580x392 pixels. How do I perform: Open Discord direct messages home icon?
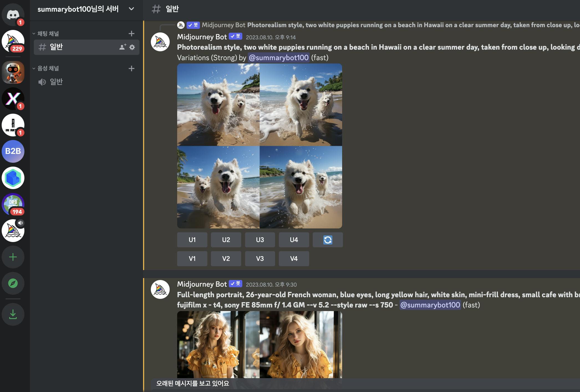(13, 14)
